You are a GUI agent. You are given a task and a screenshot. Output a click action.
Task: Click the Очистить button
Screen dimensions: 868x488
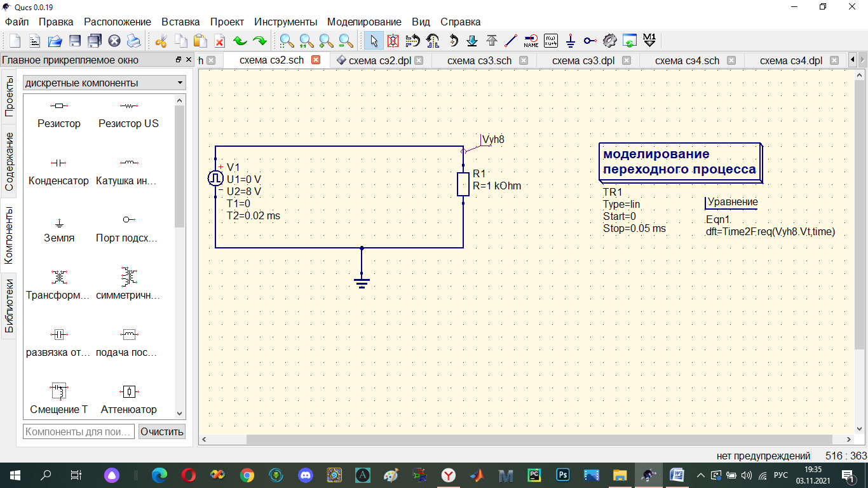(162, 431)
